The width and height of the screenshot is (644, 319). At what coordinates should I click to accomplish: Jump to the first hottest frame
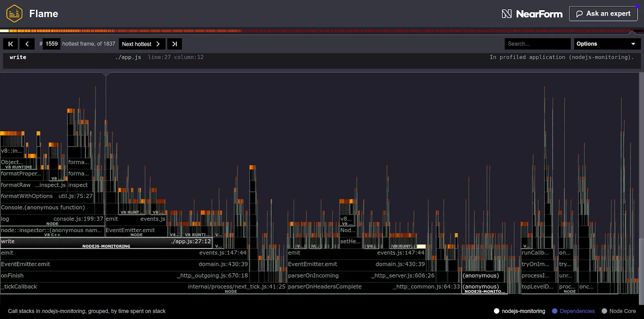point(10,44)
